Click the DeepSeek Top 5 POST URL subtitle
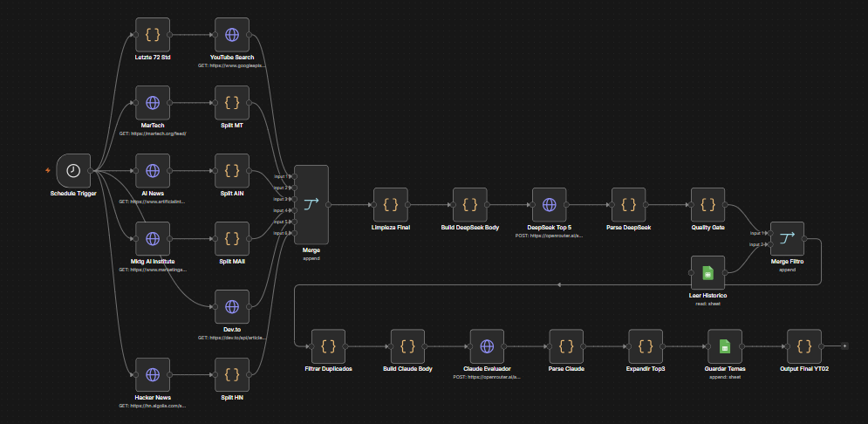 tap(549, 236)
